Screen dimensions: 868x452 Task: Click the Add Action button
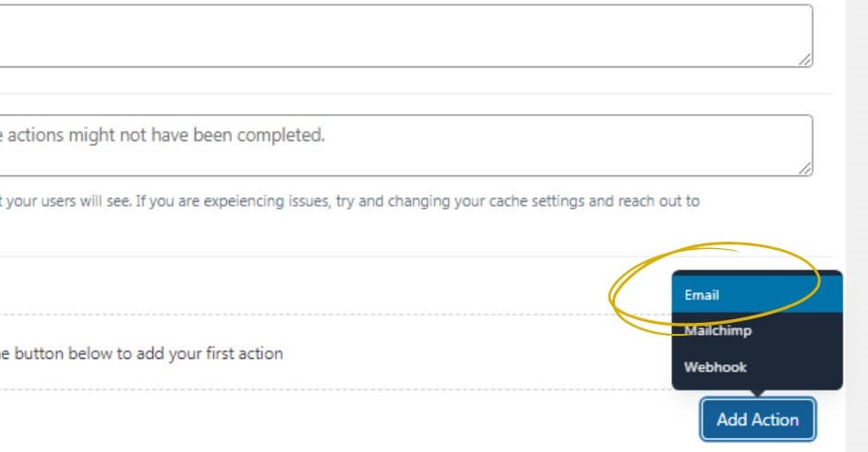pos(757,420)
